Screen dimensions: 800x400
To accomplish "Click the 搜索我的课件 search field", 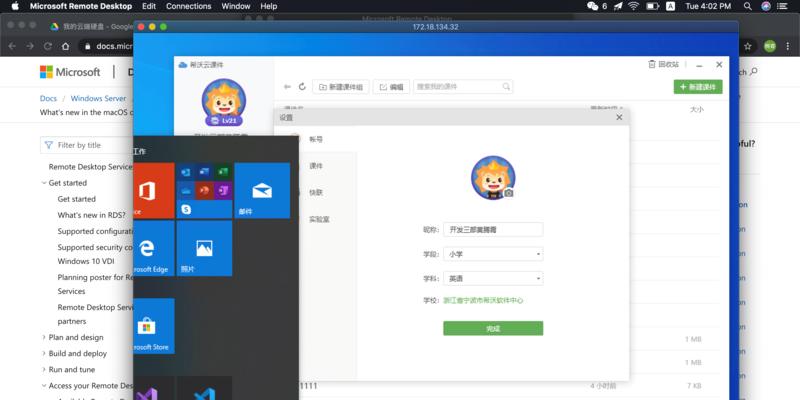I will (463, 87).
